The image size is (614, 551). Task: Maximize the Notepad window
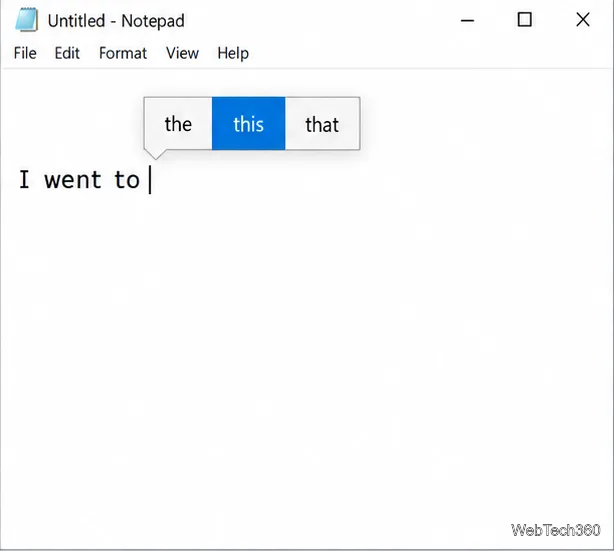tap(525, 20)
